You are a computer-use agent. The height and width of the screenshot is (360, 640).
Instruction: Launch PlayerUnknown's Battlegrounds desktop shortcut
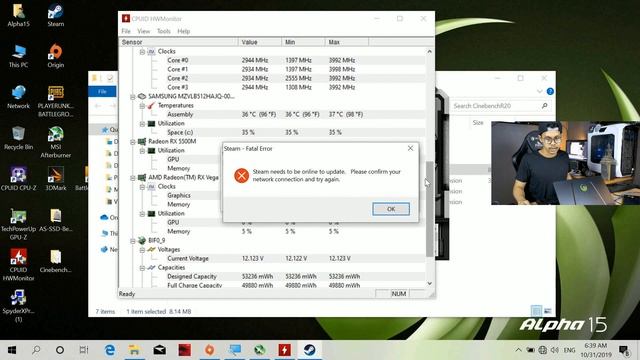pos(56,101)
